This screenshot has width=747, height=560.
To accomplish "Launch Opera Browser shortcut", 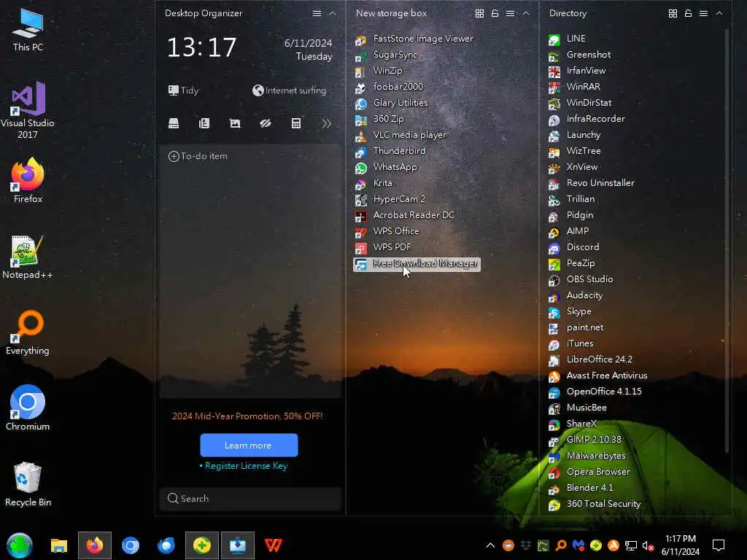I will click(589, 472).
